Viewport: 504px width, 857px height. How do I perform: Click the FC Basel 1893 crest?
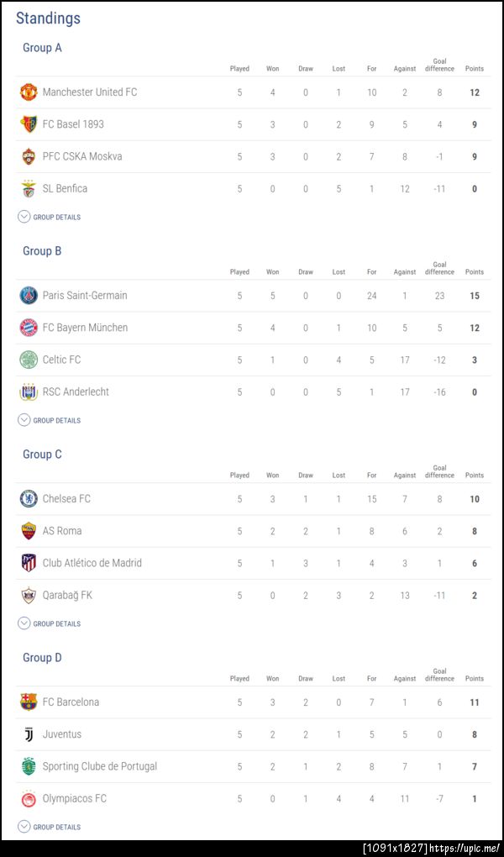(29, 124)
